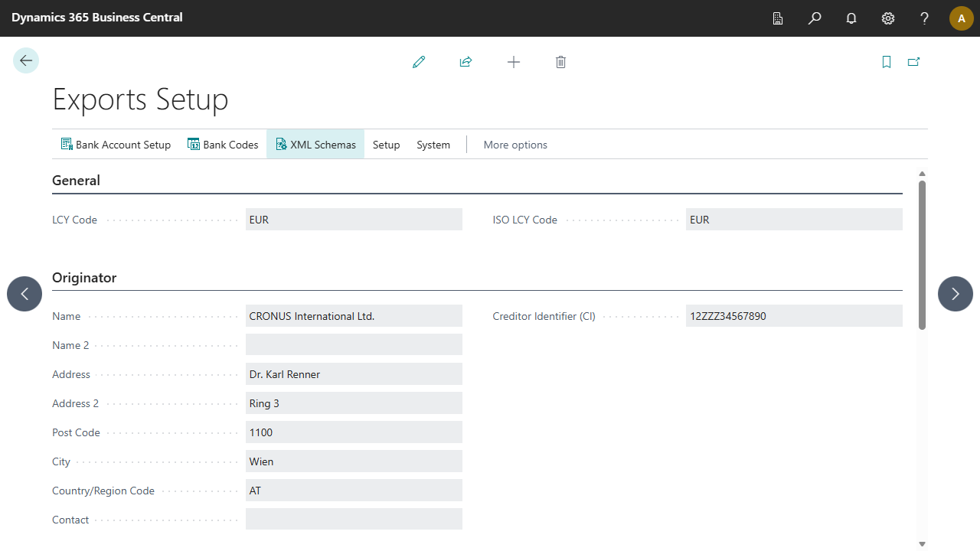
Task: Click the Name field with CRONUS International
Action: [x=354, y=316]
